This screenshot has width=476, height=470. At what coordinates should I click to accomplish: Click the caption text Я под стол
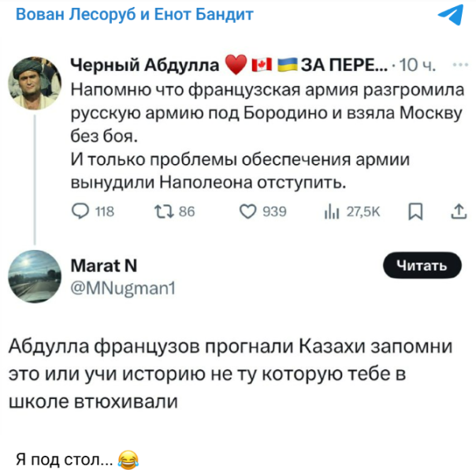[63, 458]
